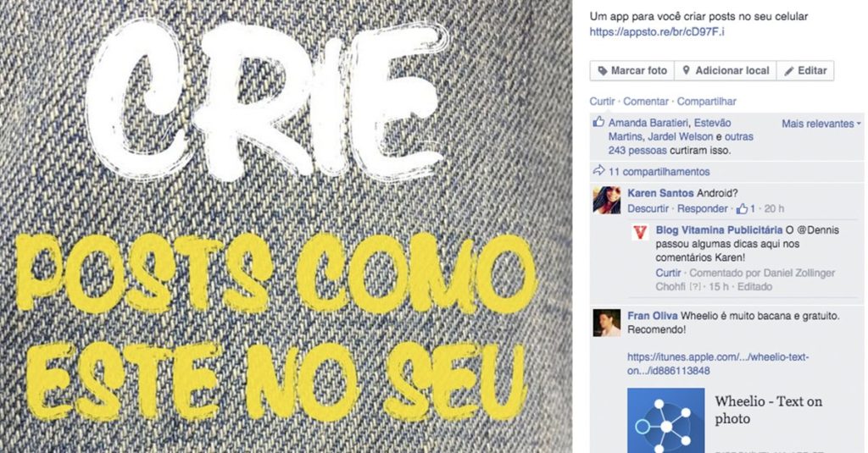Expand the Mais relevantes sort dropdown
The height and width of the screenshot is (453, 868).
[x=821, y=124]
